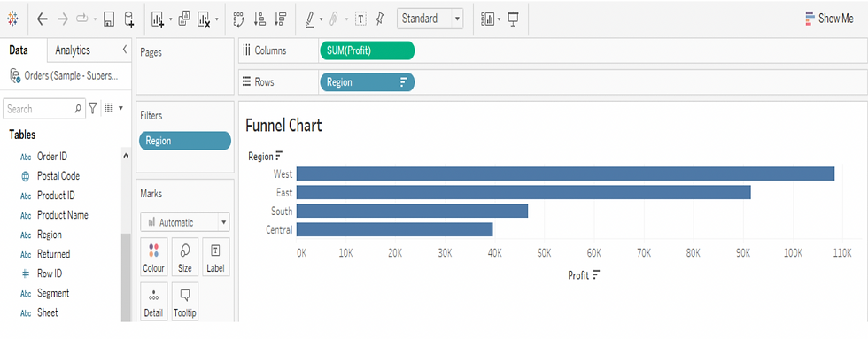
Task: Open the Show Me panel
Action: [829, 19]
